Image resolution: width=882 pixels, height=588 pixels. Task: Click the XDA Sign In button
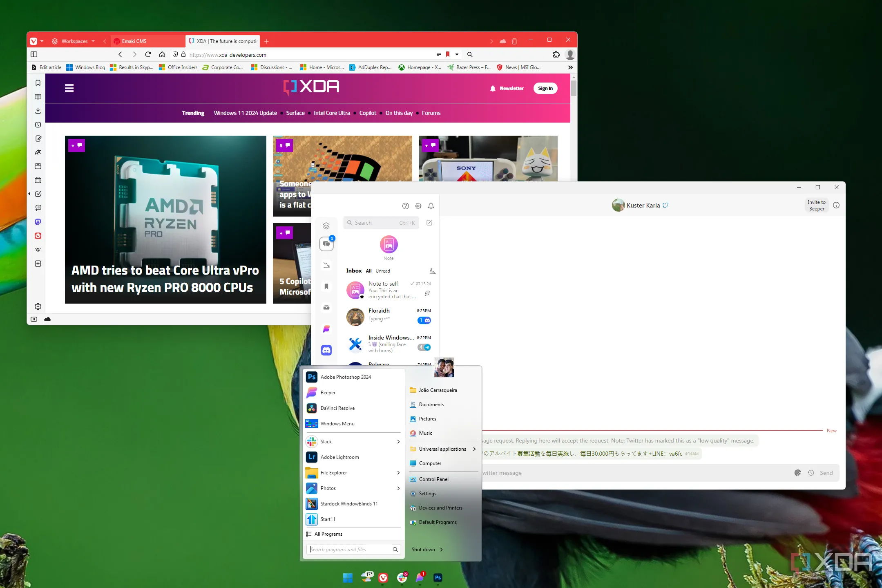[545, 88]
